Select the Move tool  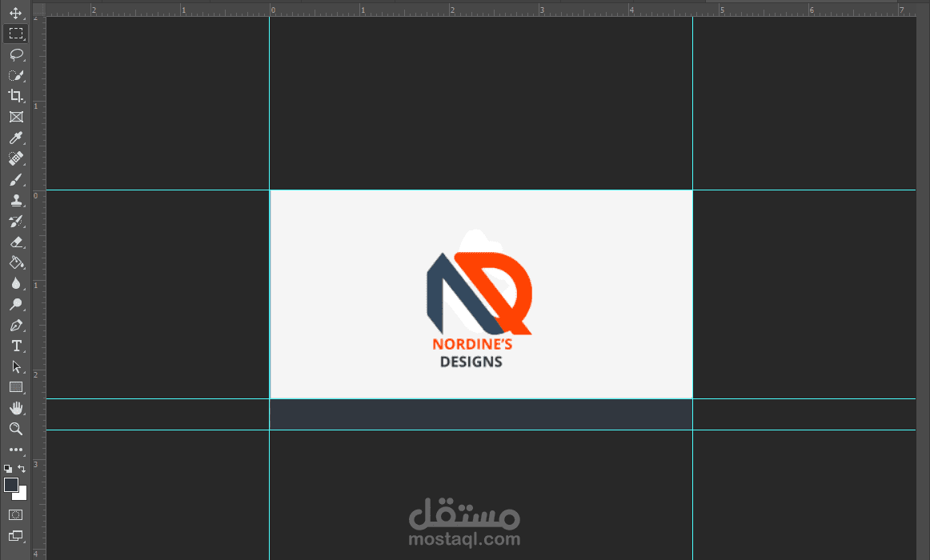pos(15,13)
